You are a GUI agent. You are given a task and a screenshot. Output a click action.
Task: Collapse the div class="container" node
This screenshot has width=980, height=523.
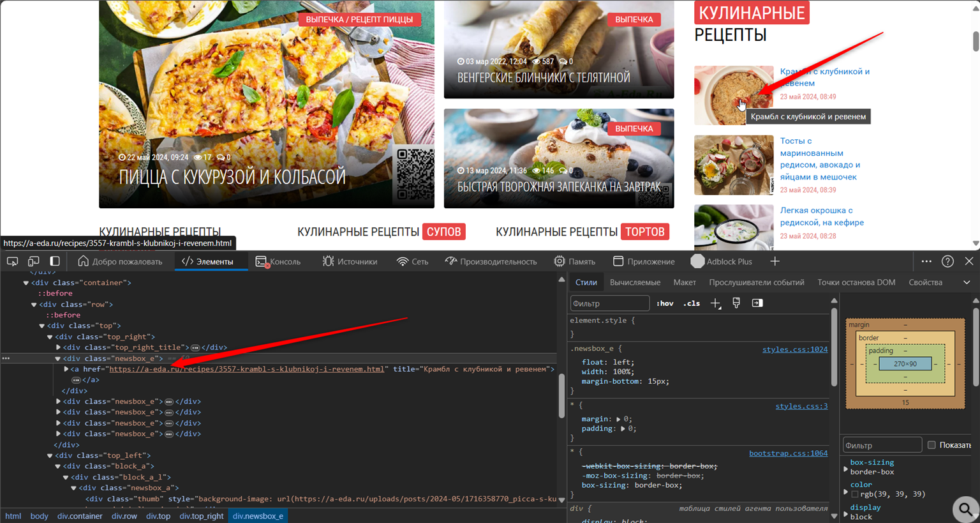point(26,283)
